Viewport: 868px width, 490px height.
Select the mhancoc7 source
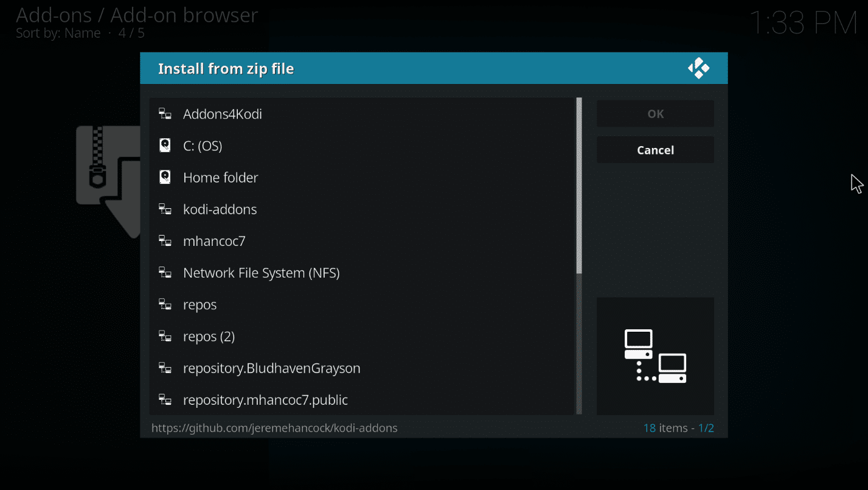pyautogui.click(x=363, y=241)
